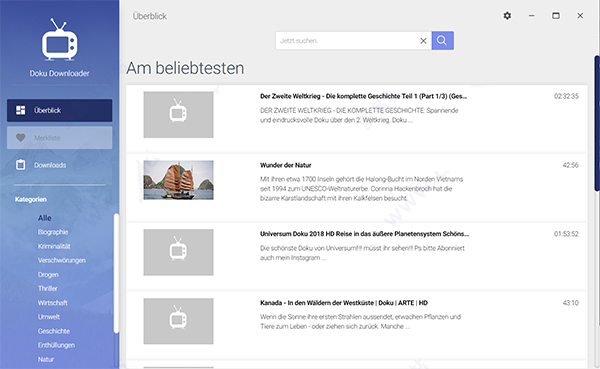Click the Zweite Weltkrieg placeholder thumbnail
Image resolution: width=600 pixels, height=369 pixels.
tap(178, 114)
